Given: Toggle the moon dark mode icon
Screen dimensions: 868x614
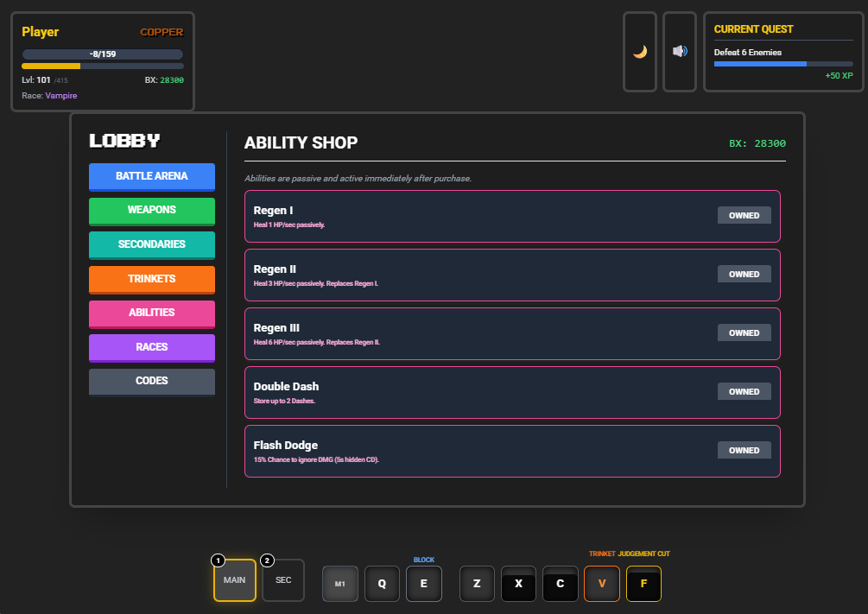Looking at the screenshot, I should pos(640,52).
